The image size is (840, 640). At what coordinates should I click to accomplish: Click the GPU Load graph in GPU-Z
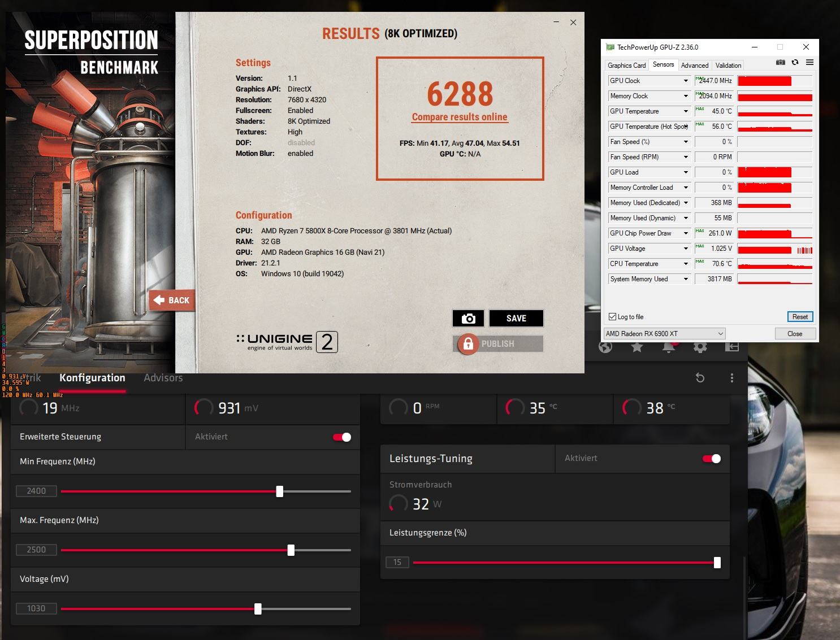point(775,172)
